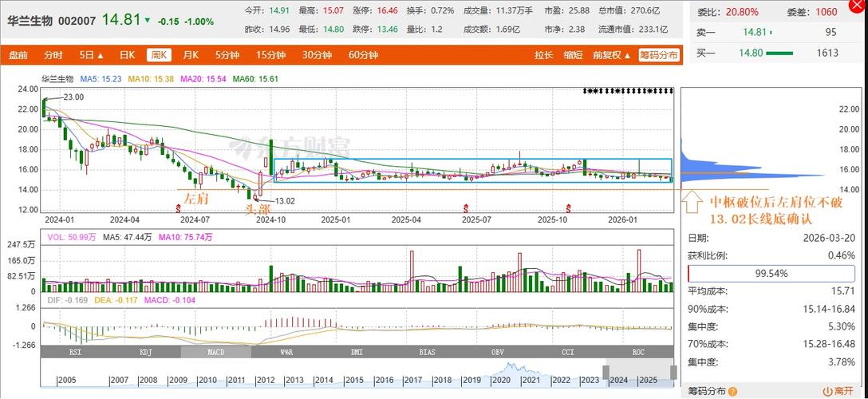Click the MA20: 15.54 legend label

(x=203, y=79)
